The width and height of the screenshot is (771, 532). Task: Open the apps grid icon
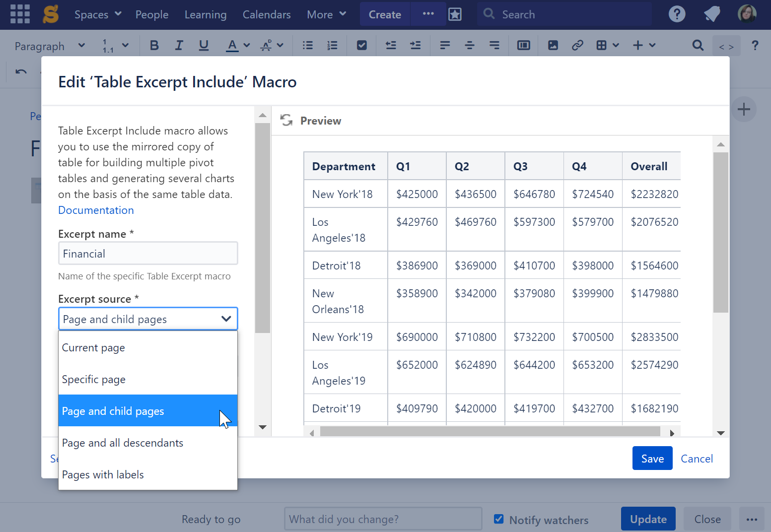(20, 13)
